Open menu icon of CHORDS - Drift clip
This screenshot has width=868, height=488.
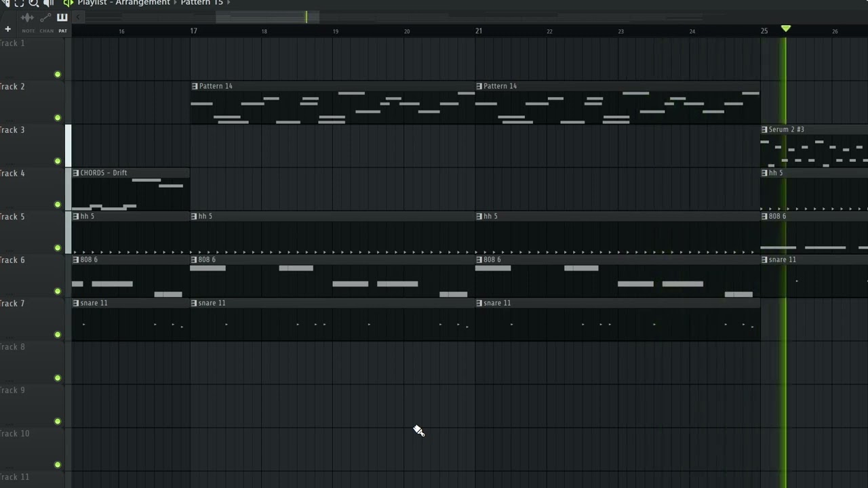tap(75, 173)
